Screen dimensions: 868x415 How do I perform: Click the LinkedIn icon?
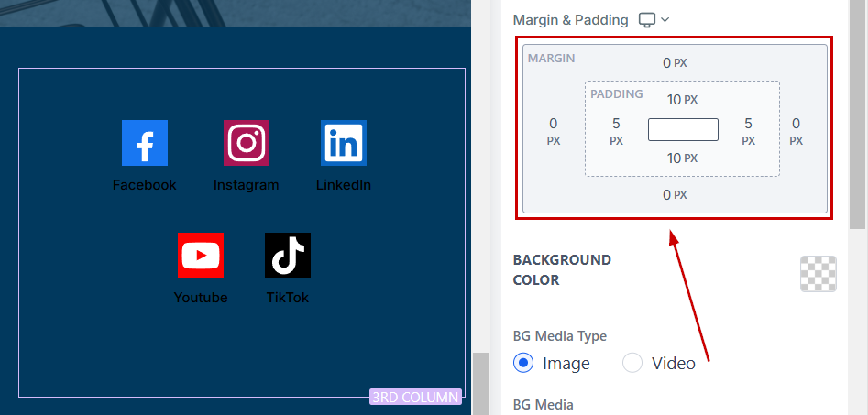pyautogui.click(x=344, y=143)
